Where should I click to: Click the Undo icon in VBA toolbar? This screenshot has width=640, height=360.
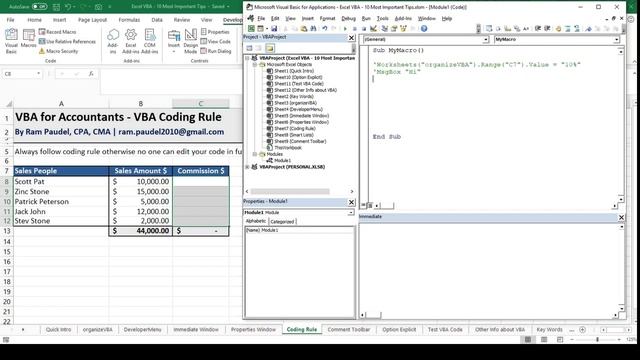pyautogui.click(x=324, y=29)
